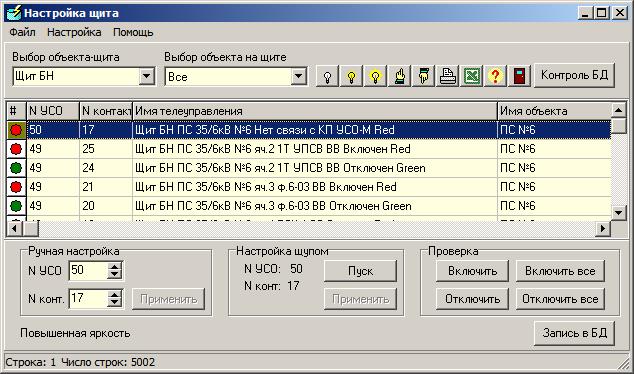The width and height of the screenshot is (634, 374).
Task: Click contact cell '20'
Action: click(106, 206)
